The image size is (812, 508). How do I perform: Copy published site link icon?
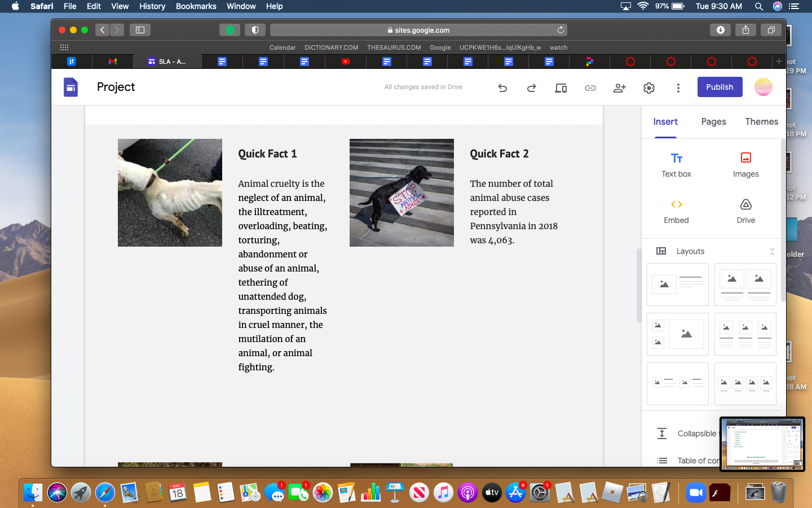click(590, 87)
